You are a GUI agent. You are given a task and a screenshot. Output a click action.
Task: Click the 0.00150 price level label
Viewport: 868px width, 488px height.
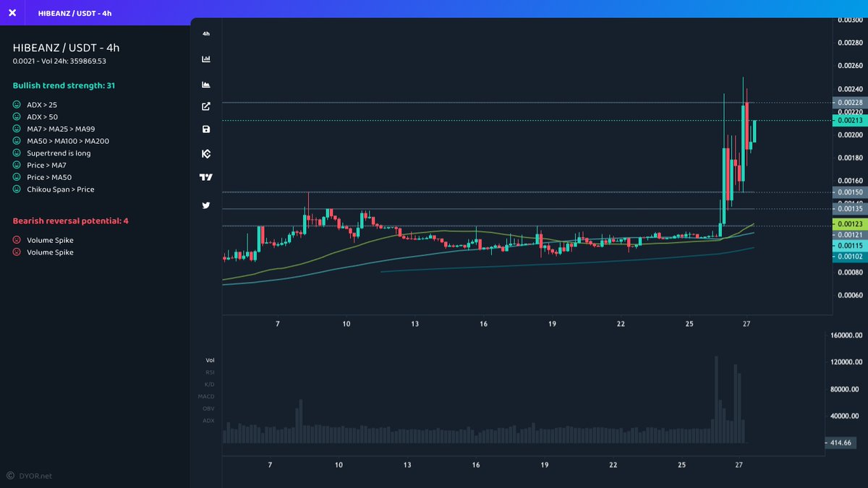(x=848, y=192)
